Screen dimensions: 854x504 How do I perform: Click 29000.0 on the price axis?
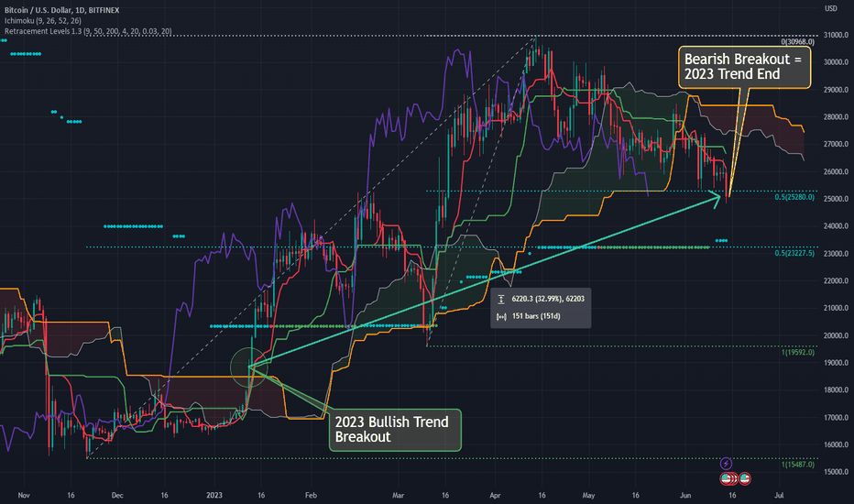point(836,90)
